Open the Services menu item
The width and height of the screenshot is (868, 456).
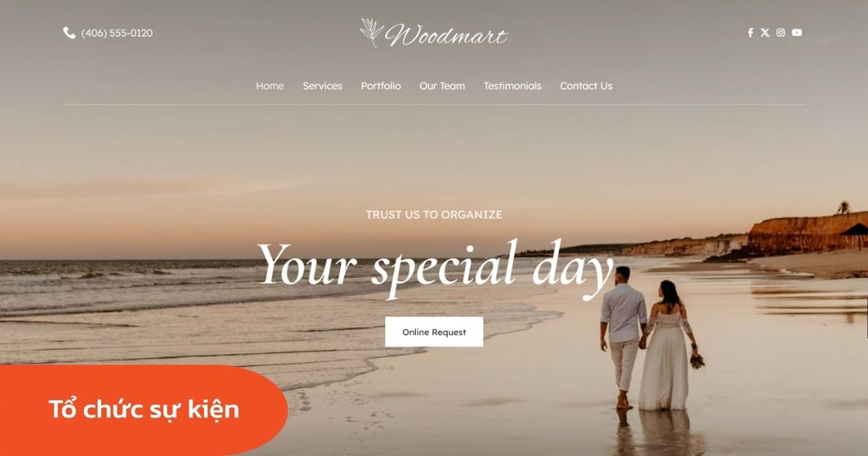(323, 85)
